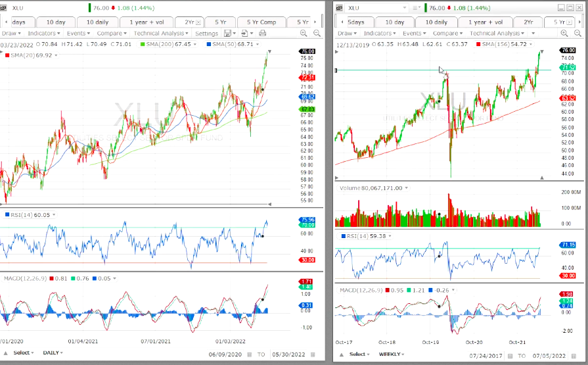The image size is (588, 365).
Task: Close the 2Yr tab in the left chart
Action: coord(198,22)
